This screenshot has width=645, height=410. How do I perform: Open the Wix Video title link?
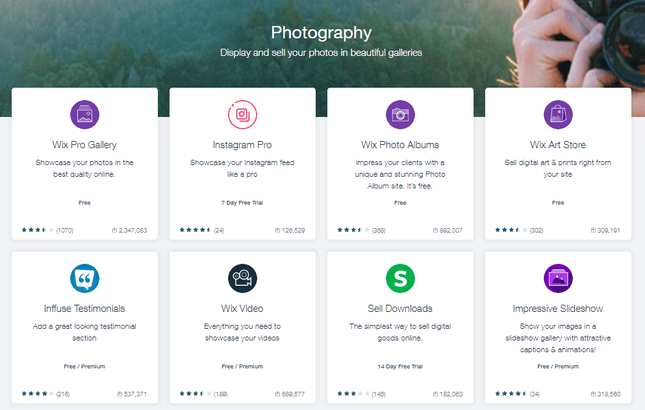(242, 308)
